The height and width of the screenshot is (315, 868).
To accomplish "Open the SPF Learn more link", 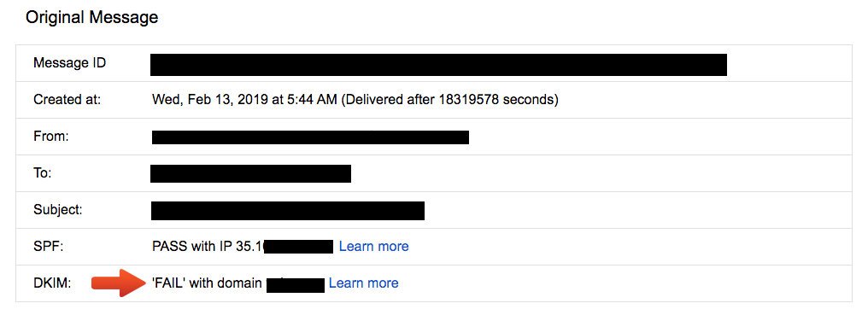I will tap(373, 247).
